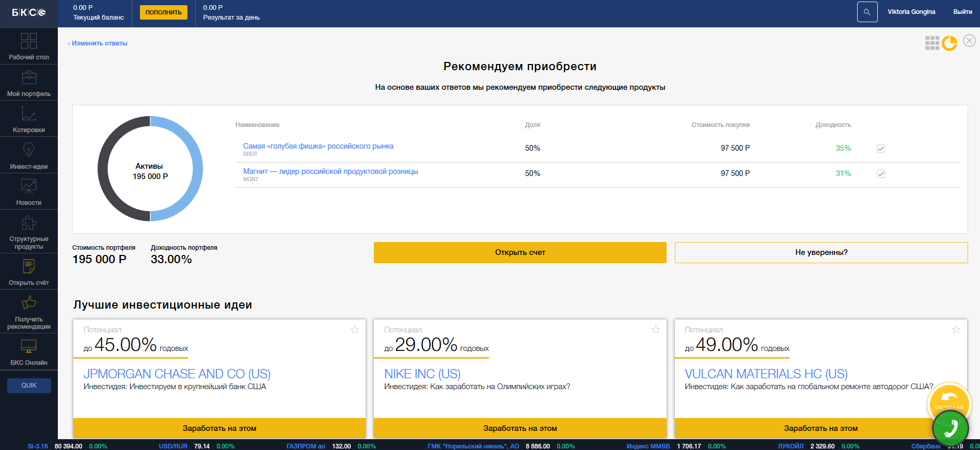
Task: Toggle the SBER row checkbox
Action: [x=881, y=149]
